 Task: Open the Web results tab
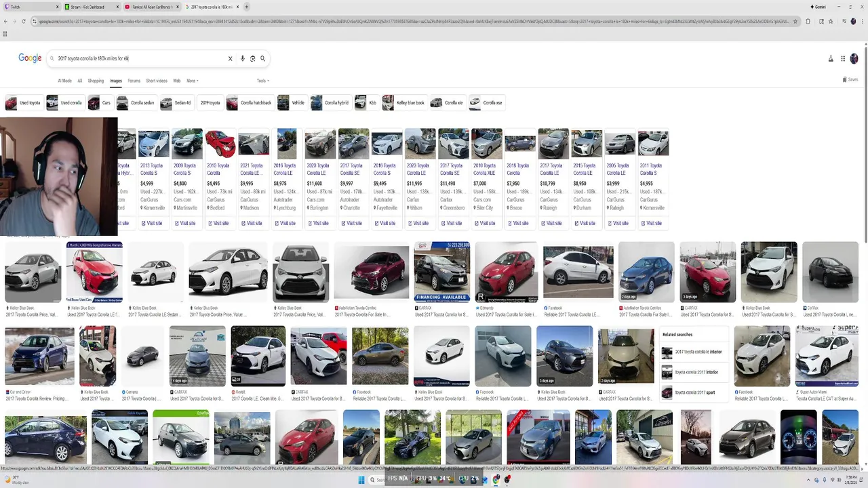tap(176, 81)
